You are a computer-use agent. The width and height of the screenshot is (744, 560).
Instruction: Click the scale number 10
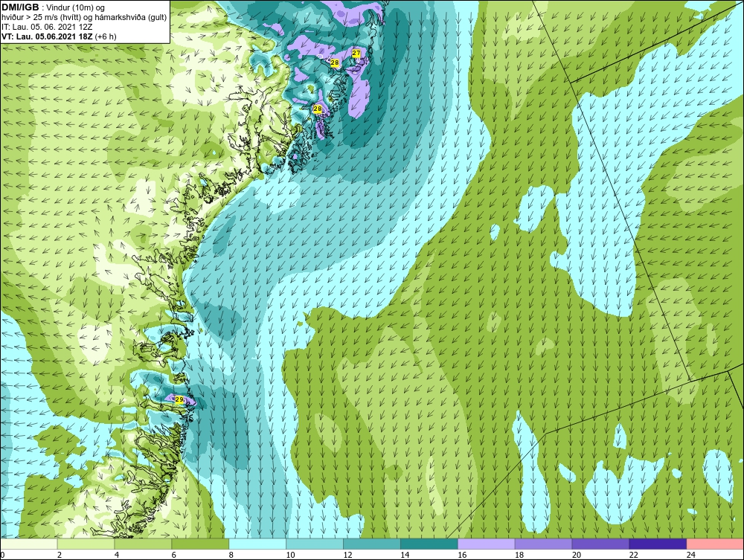coord(290,555)
